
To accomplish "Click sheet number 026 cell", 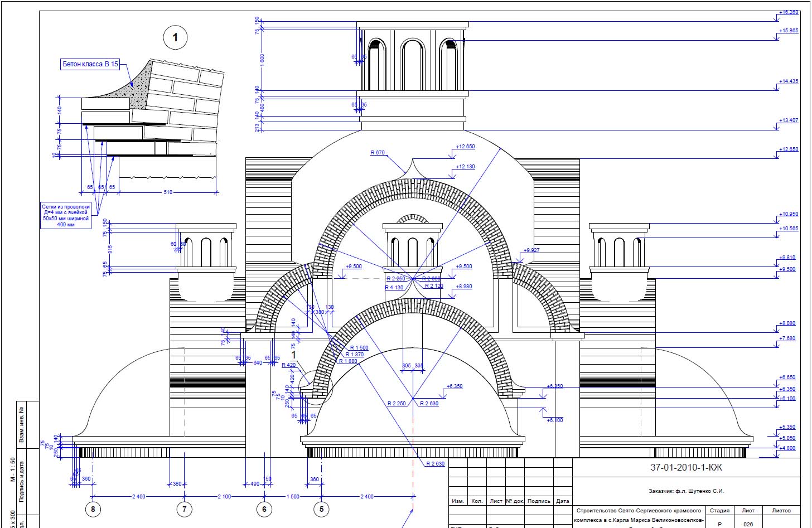I will click(x=748, y=524).
